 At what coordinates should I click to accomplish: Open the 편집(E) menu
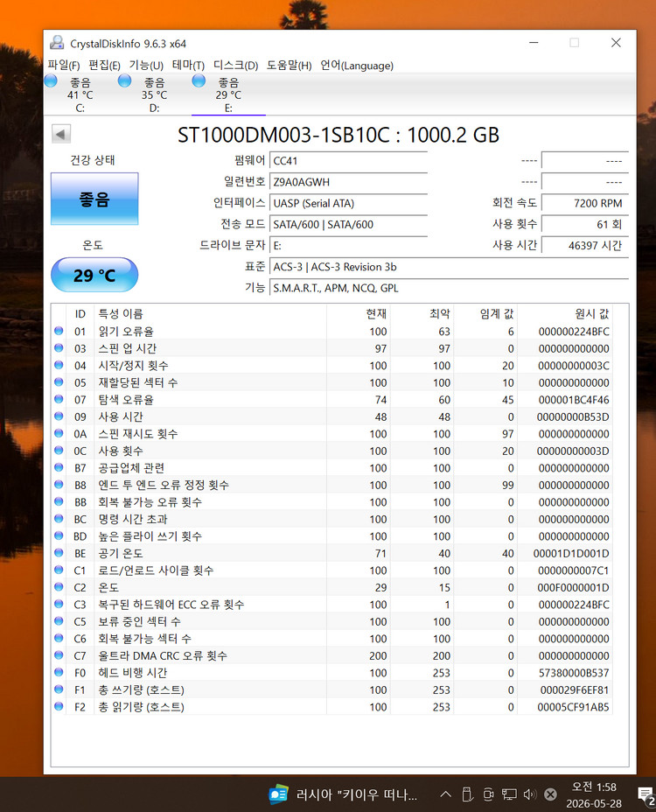(104, 66)
